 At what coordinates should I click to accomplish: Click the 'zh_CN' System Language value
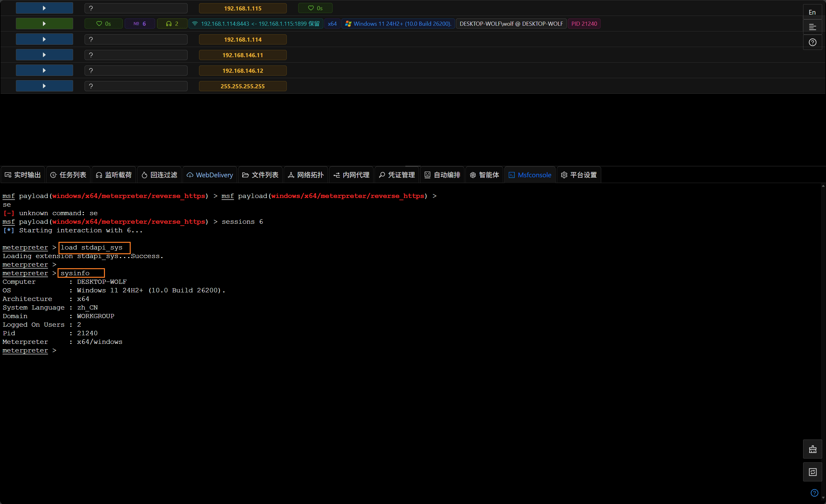pos(87,308)
